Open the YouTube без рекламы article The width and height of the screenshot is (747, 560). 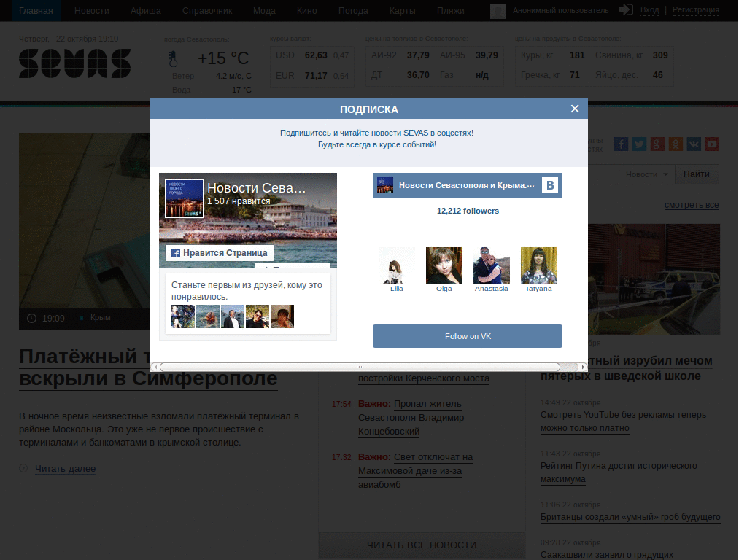pyautogui.click(x=623, y=421)
